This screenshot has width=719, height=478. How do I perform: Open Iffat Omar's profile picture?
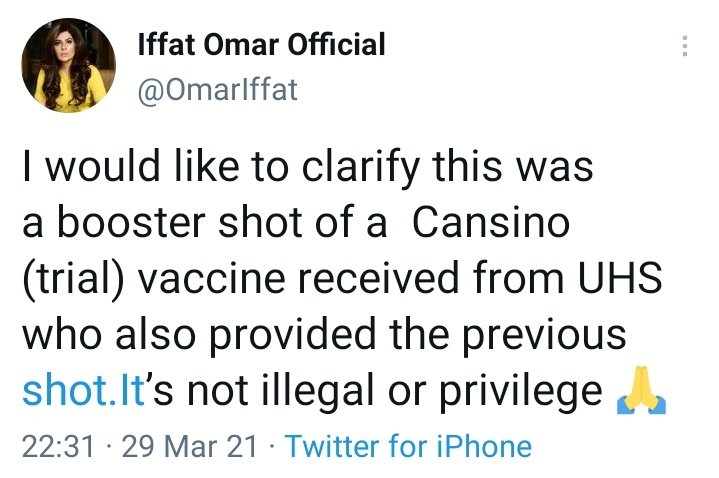(70, 67)
